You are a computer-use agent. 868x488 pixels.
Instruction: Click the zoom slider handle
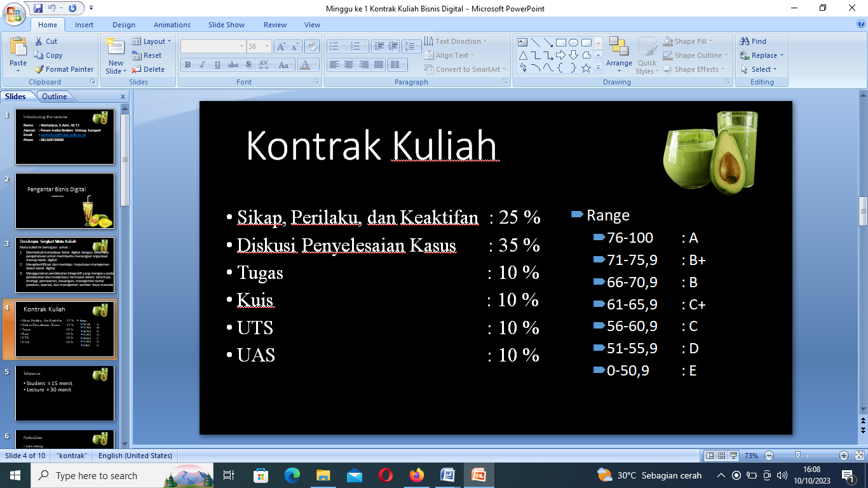pos(797,456)
